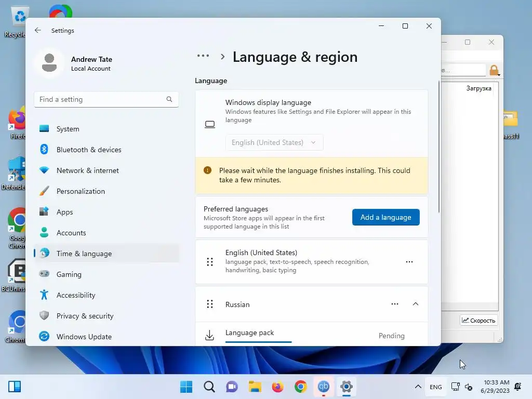Click the lock icon in background window
Viewport: 532px width, 399px height.
[494, 70]
